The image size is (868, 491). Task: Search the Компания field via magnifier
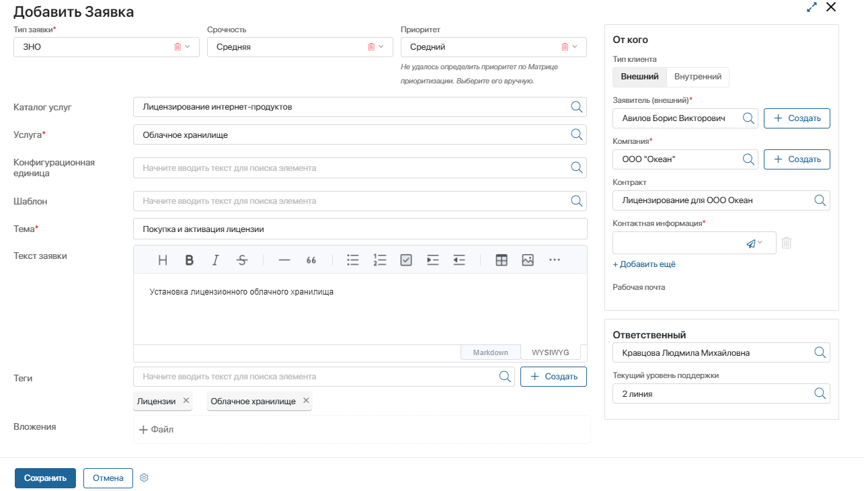pyautogui.click(x=748, y=159)
